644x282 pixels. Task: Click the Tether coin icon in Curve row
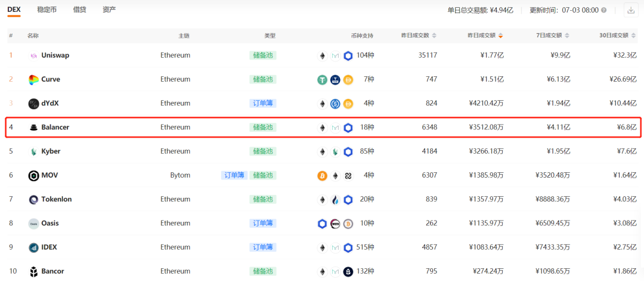[x=323, y=80]
